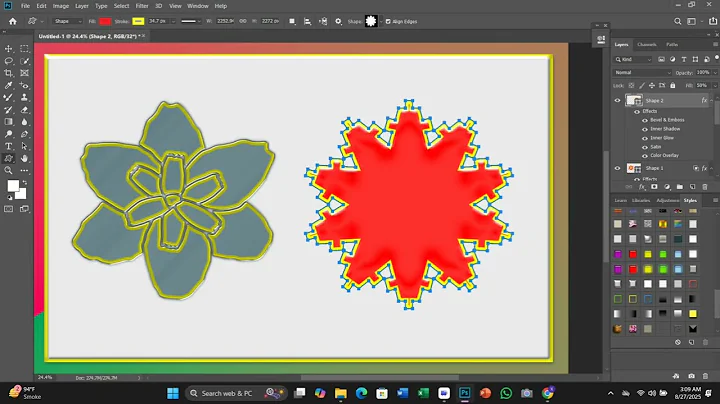The height and width of the screenshot is (404, 720).
Task: Open the search icon at top right
Action: (677, 21)
